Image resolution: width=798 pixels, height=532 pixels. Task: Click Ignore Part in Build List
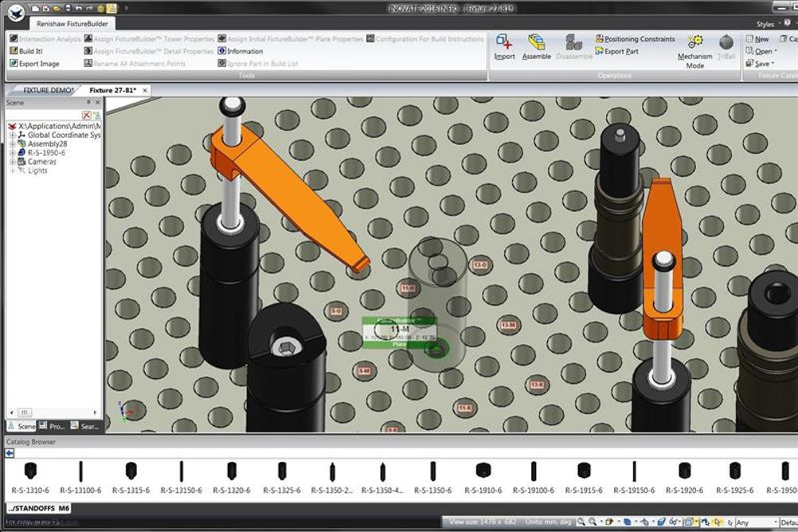click(258, 64)
